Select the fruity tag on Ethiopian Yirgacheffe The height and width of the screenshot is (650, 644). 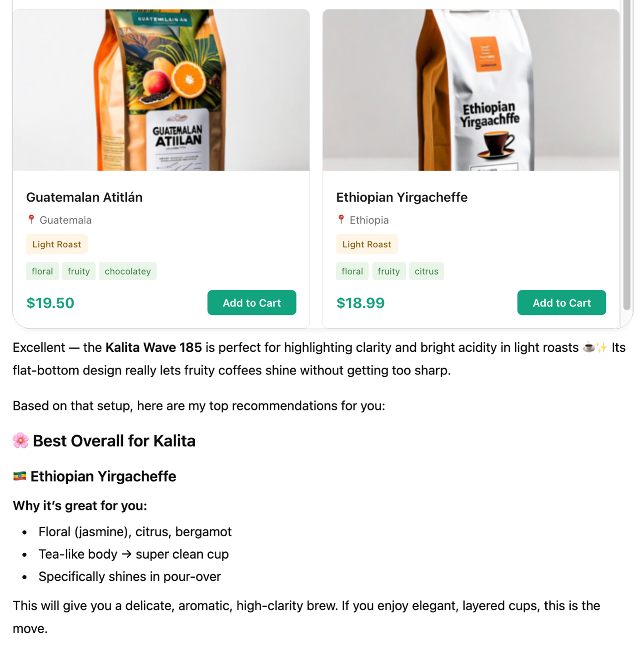click(388, 271)
